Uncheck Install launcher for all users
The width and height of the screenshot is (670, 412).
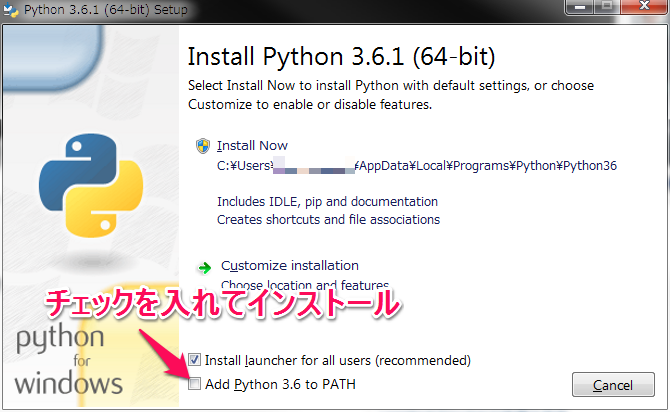point(194,359)
